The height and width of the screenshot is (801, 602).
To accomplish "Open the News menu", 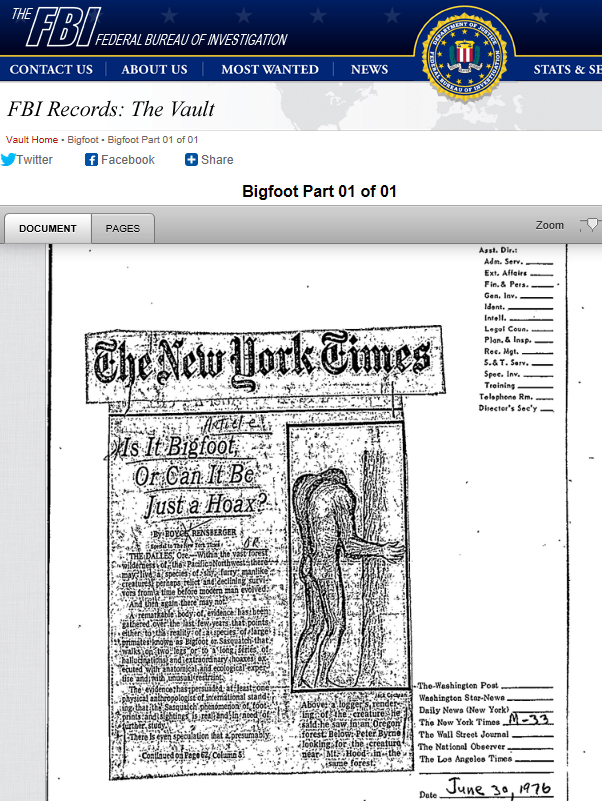I will (x=369, y=69).
